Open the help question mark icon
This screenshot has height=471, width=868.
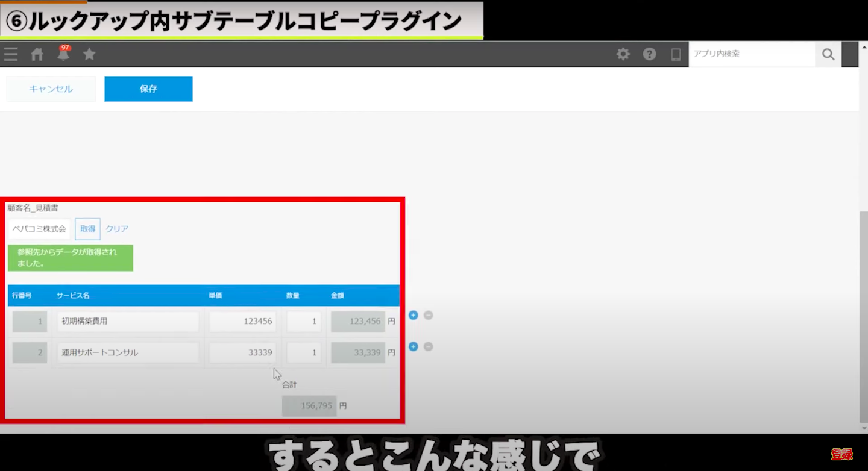pyautogui.click(x=649, y=54)
